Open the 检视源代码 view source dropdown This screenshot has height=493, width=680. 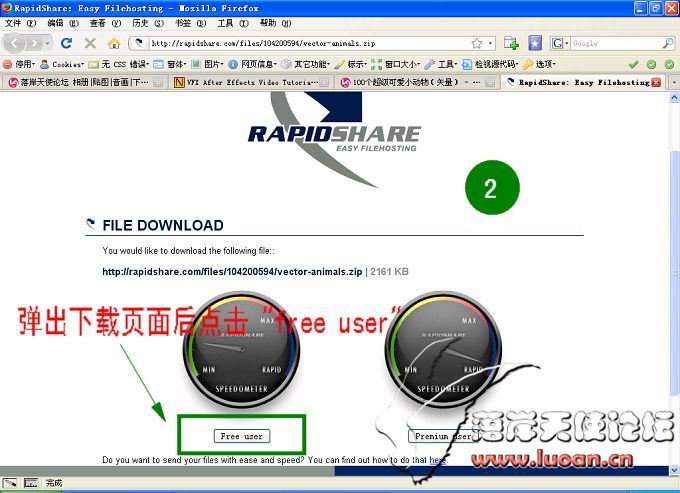490,64
